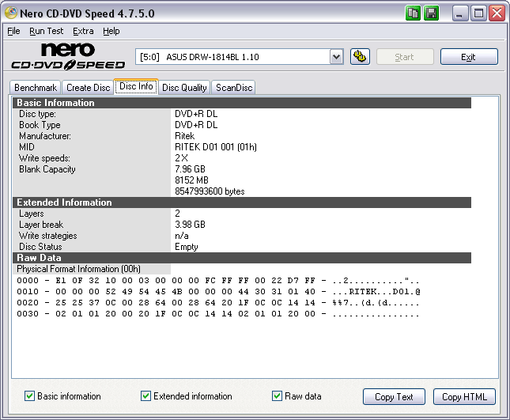Maximize the Nero CD-DVD Speed window
510x420 pixels.
478,13
